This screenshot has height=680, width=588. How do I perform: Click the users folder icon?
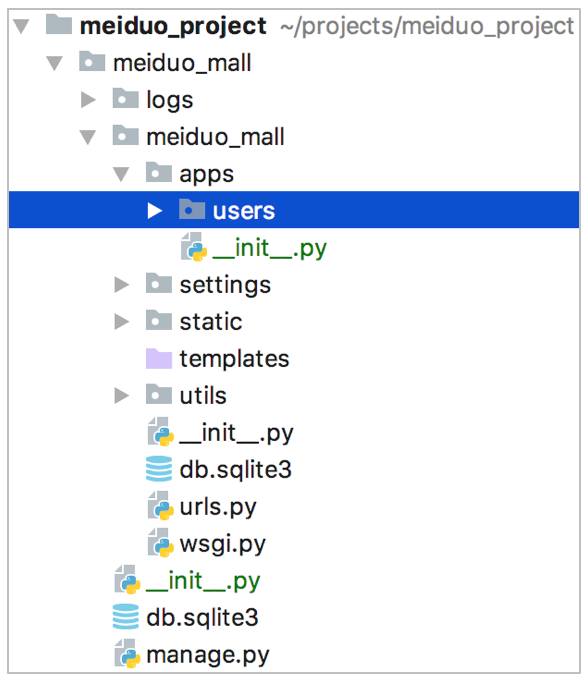tap(192, 209)
